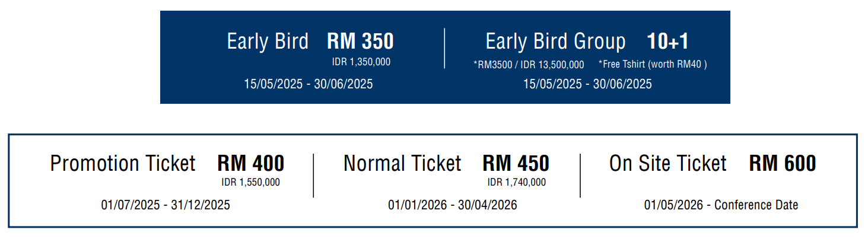
Task: Click the Free Tshirt worth RM40 note
Action: coord(653,64)
